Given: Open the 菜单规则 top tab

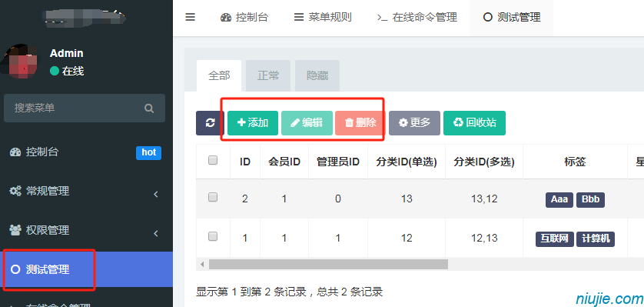Looking at the screenshot, I should (x=323, y=17).
